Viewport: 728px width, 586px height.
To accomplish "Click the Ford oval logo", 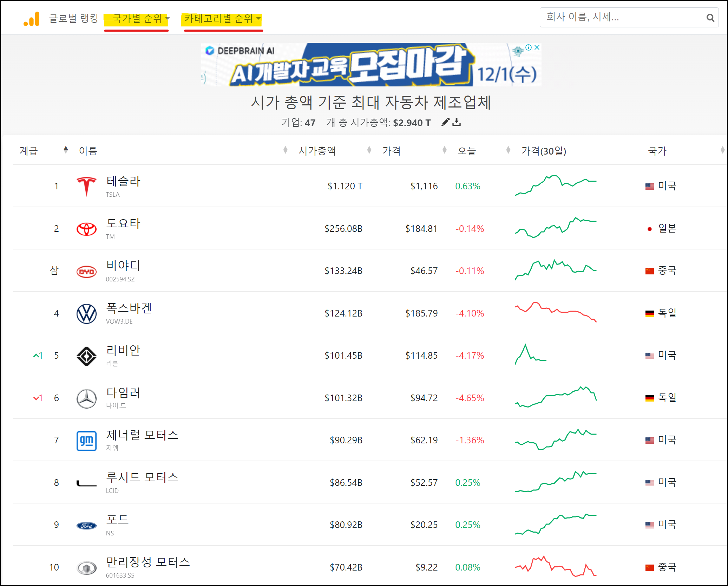I will 86,526.
